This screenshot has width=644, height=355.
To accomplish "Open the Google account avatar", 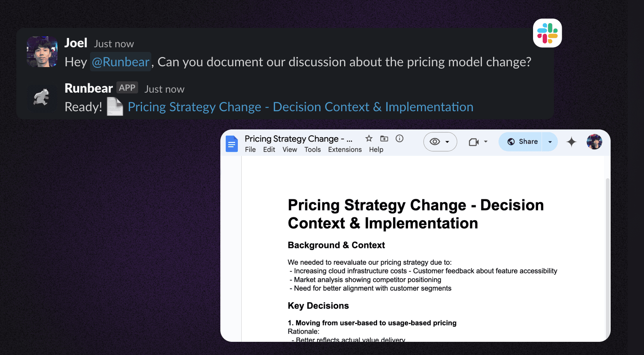I will [x=594, y=142].
